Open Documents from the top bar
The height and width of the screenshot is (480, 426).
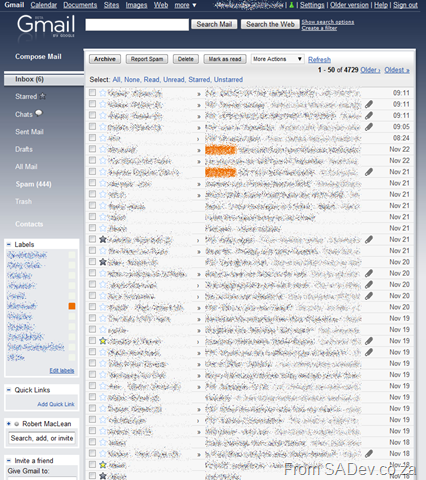80,5
